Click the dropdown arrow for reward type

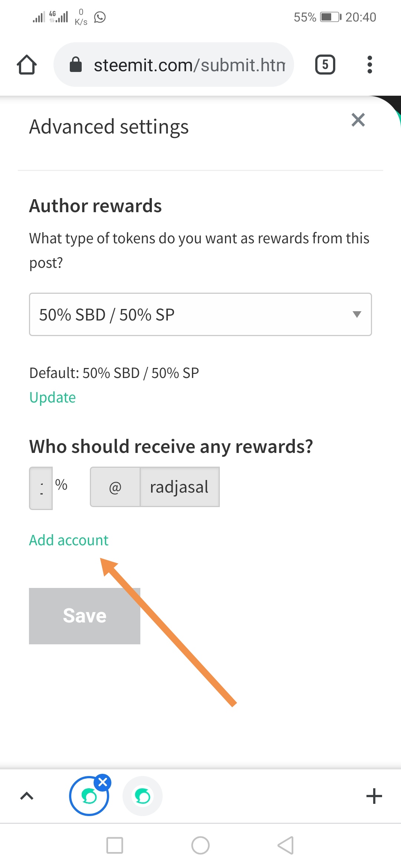point(357,315)
